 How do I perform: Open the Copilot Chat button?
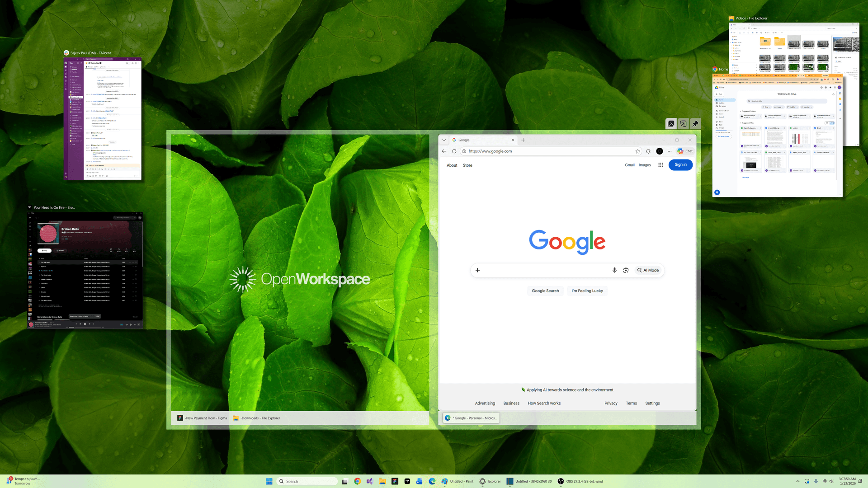(x=684, y=151)
